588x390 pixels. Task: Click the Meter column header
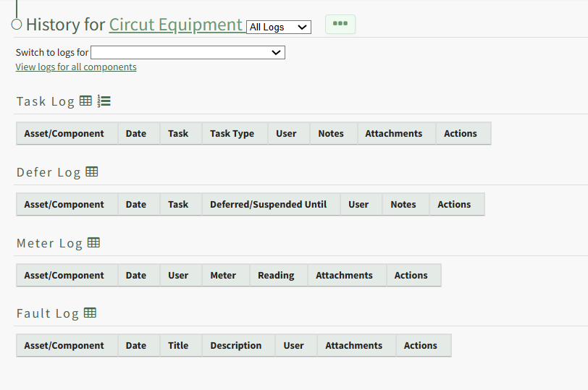223,276
